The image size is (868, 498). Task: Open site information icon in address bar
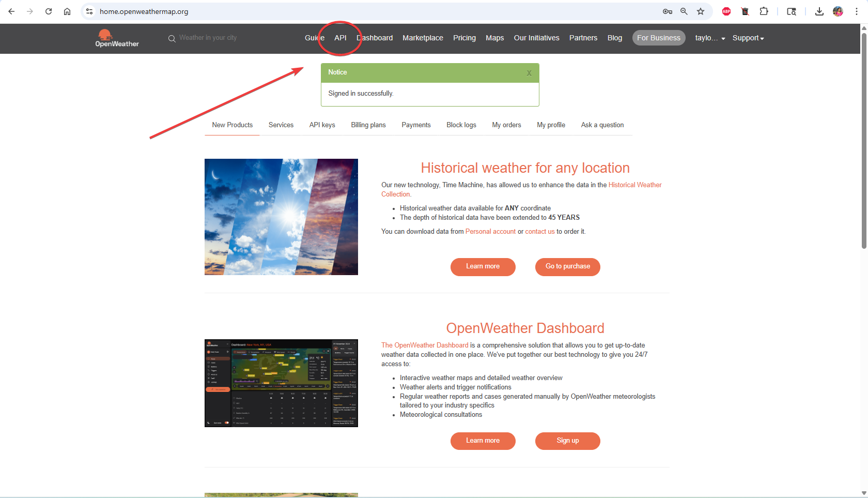[89, 11]
